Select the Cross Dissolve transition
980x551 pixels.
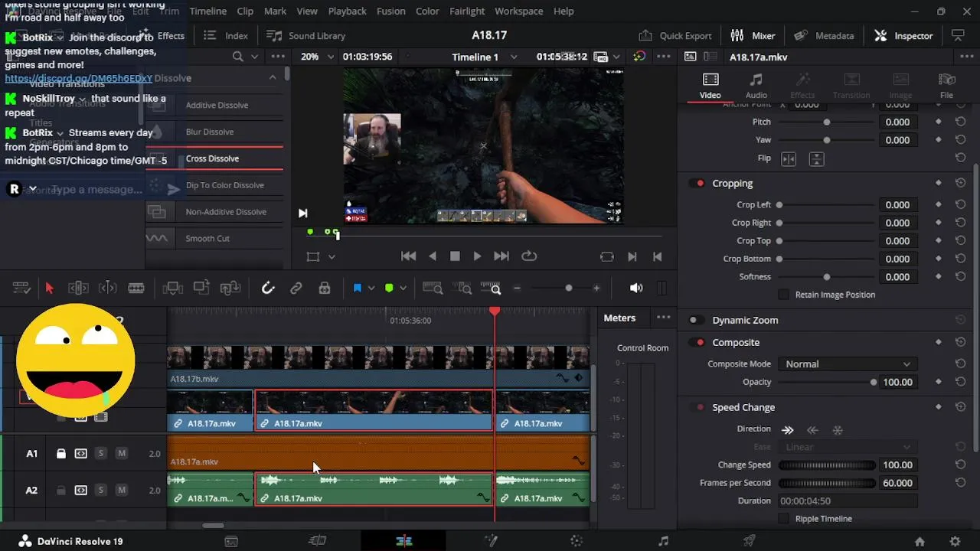214,158
